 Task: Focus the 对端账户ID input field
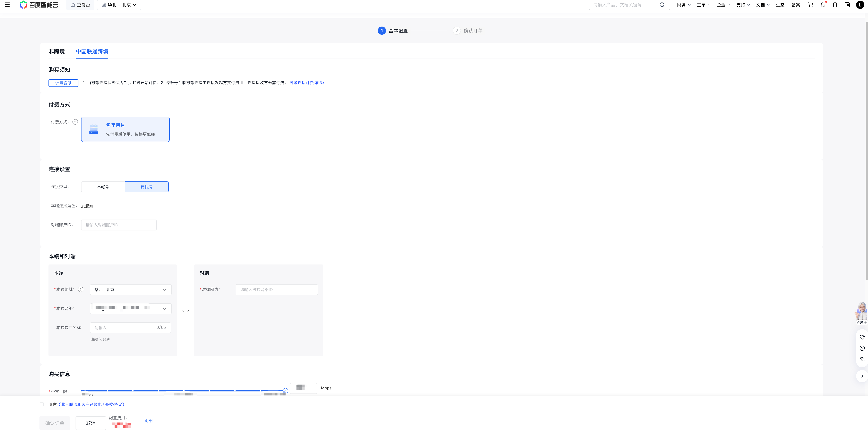coord(119,225)
